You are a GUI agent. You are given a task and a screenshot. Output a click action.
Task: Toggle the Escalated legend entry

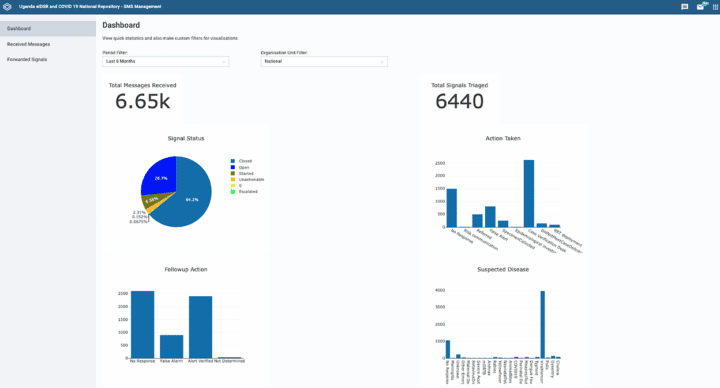pyautogui.click(x=244, y=191)
